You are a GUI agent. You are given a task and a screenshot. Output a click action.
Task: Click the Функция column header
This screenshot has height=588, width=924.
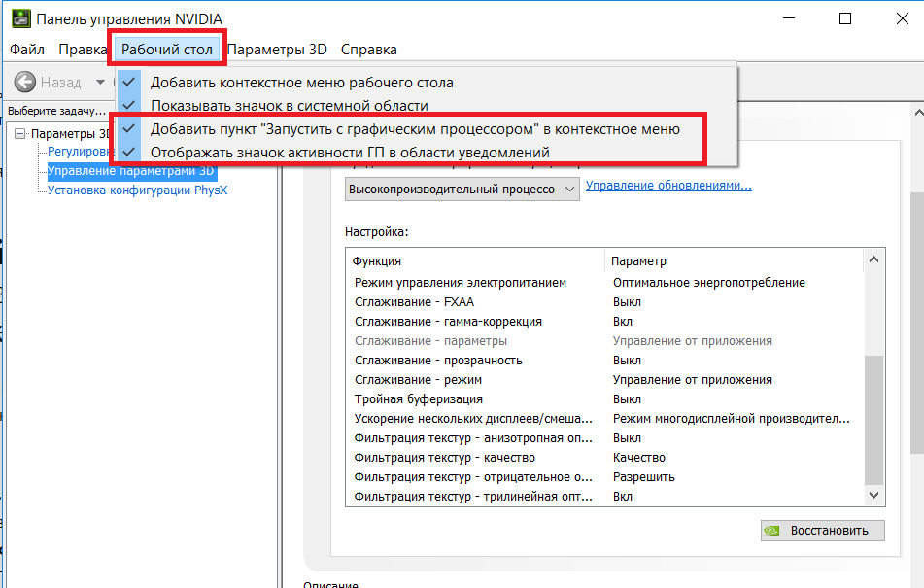pyautogui.click(x=475, y=260)
